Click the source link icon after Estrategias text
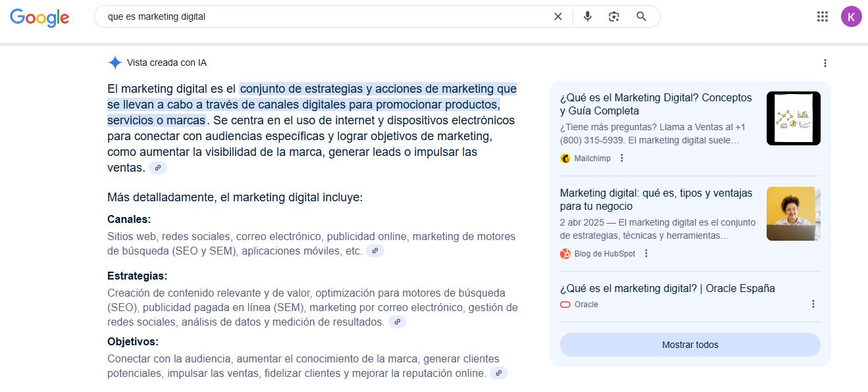 [x=397, y=322]
